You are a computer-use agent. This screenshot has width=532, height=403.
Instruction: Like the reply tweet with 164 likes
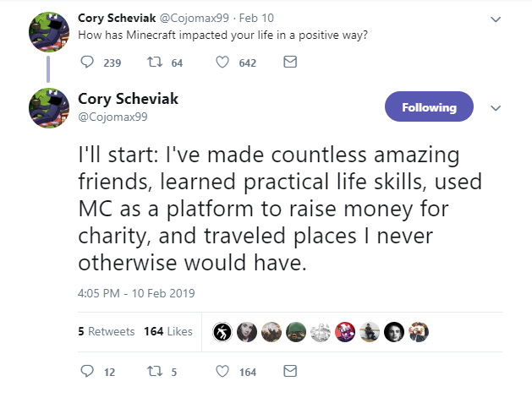223,371
